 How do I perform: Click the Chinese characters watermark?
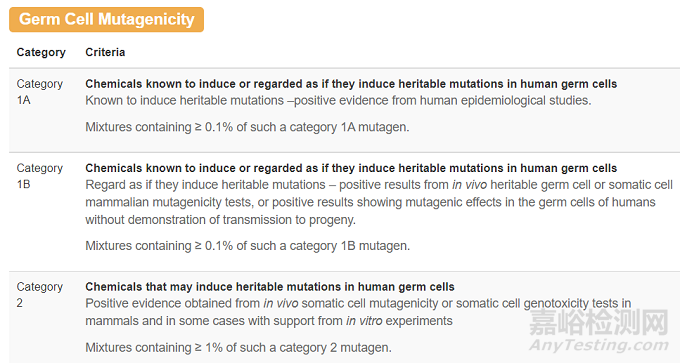point(598,322)
